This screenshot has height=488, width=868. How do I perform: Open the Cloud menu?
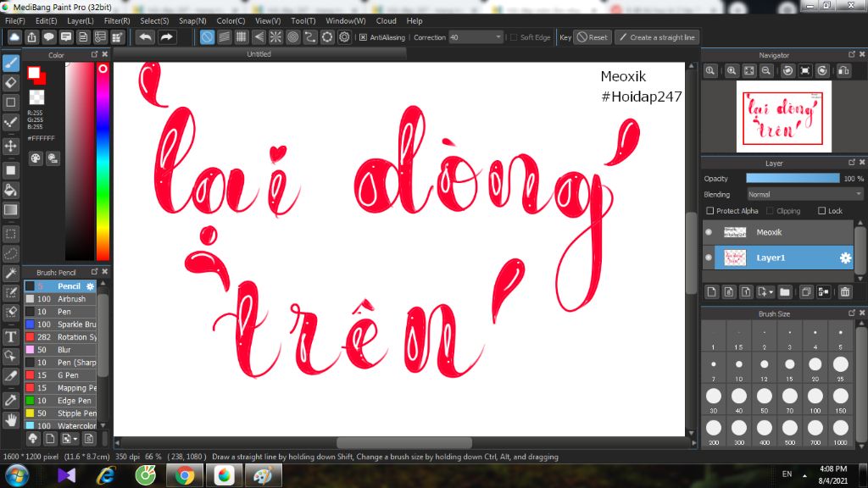386,20
